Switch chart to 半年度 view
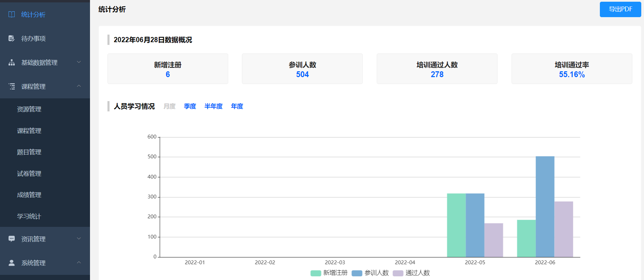644x280 pixels. click(x=214, y=106)
